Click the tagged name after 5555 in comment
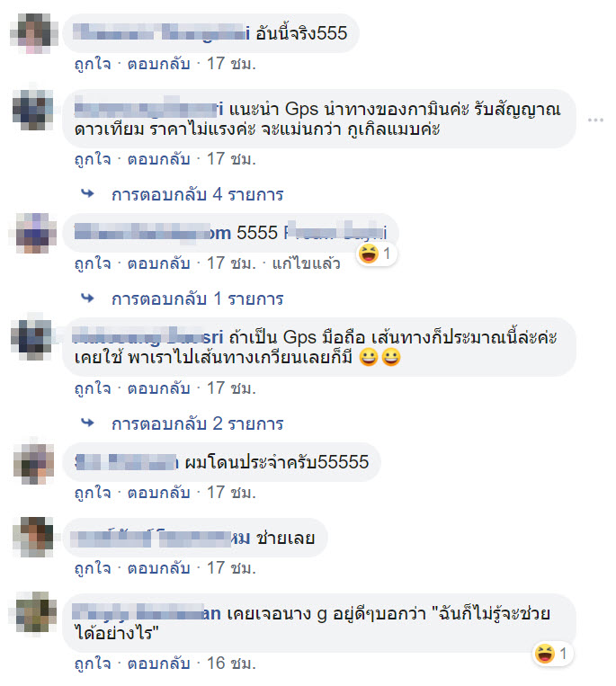The image size is (616, 686). pyautogui.click(x=335, y=232)
